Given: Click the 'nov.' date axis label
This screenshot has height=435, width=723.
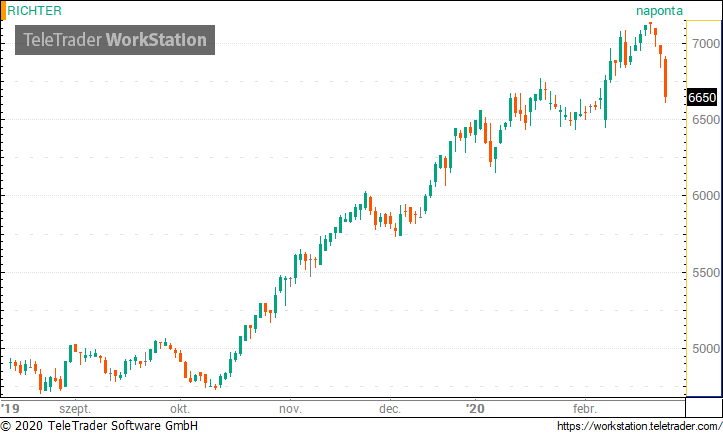Looking at the screenshot, I should click(x=290, y=409).
